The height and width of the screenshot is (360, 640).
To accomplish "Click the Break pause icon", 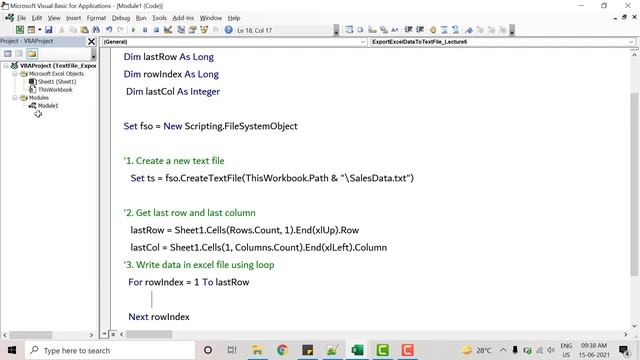I will point(144,30).
